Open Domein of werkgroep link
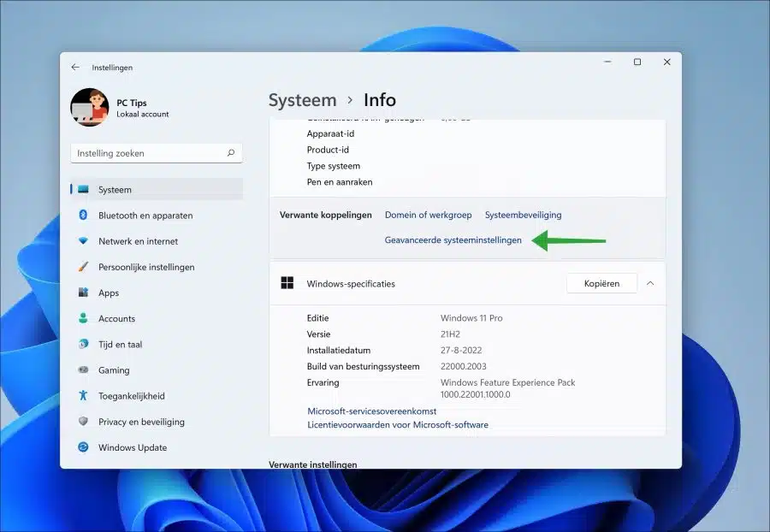Image resolution: width=770 pixels, height=532 pixels. click(x=429, y=215)
